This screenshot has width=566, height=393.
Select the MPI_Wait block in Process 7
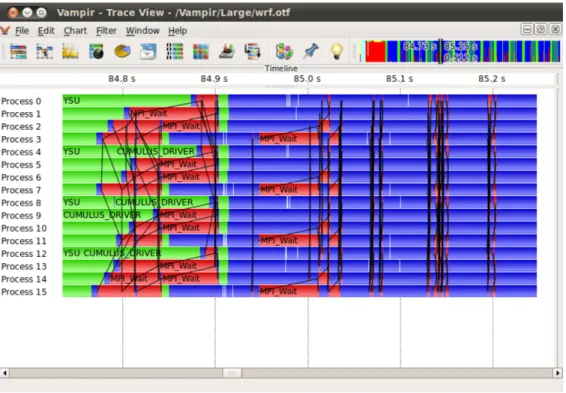[289, 189]
